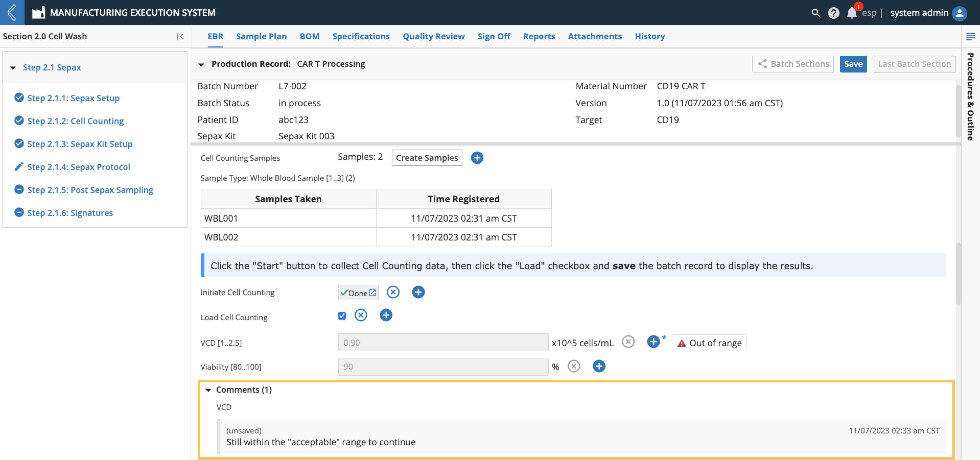
Task: Open the BOM tab
Action: pos(309,37)
